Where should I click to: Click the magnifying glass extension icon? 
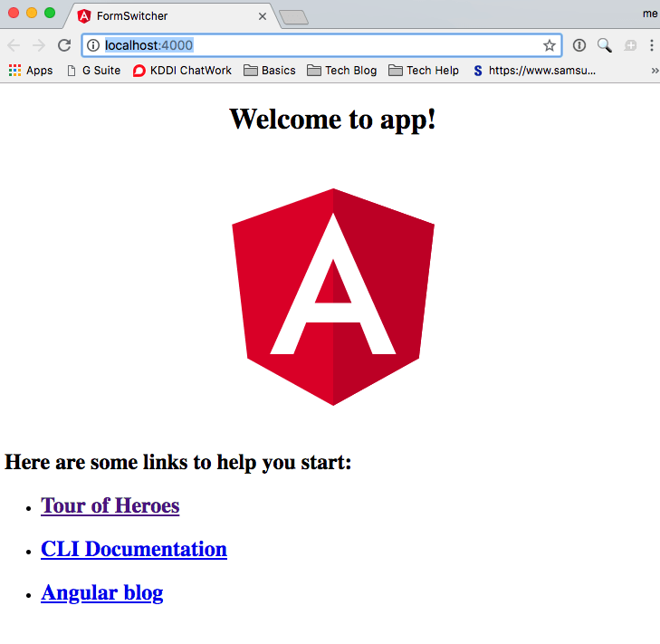click(x=605, y=45)
